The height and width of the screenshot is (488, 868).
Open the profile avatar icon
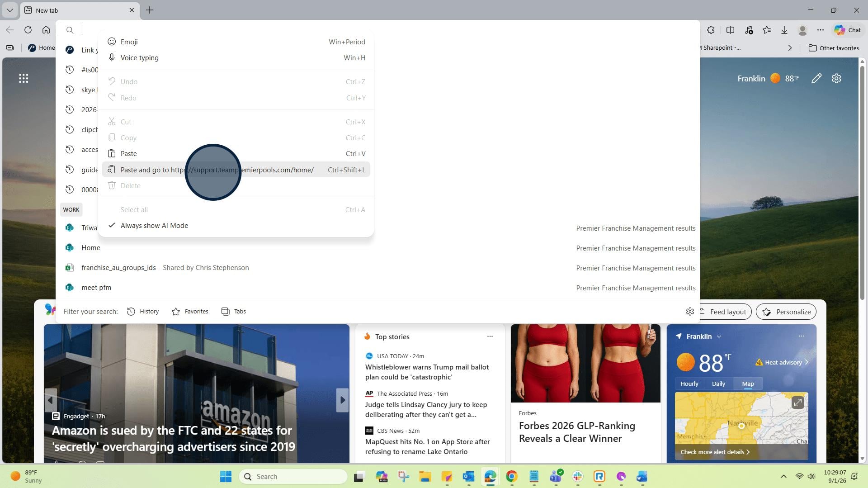point(803,30)
